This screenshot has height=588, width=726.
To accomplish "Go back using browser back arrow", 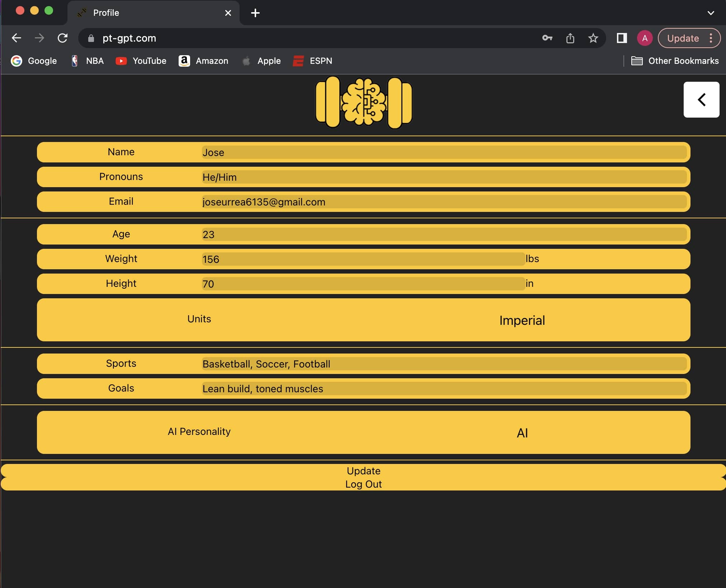I will tap(16, 38).
